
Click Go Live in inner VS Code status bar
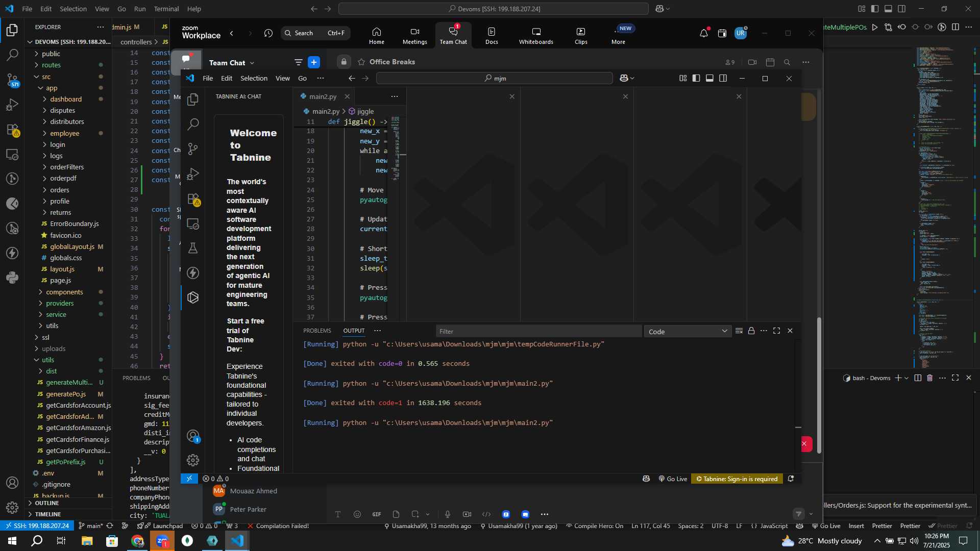(x=673, y=479)
